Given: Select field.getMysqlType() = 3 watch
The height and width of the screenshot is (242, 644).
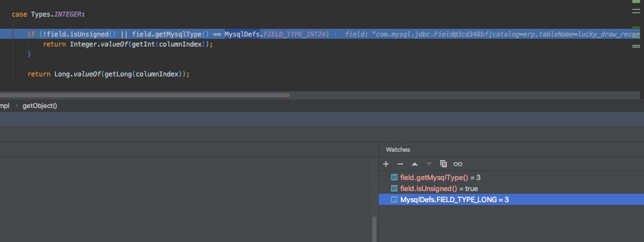Looking at the screenshot, I should 511,178.
